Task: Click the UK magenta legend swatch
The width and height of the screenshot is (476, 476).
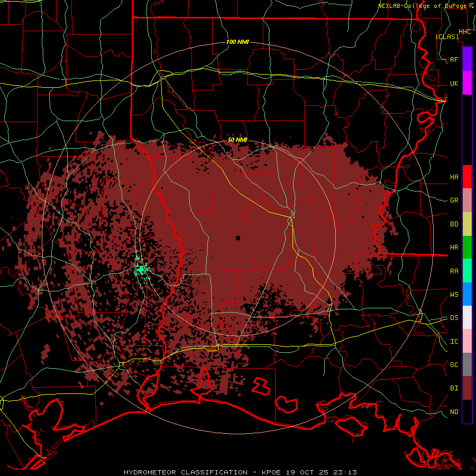Action: coord(467,83)
